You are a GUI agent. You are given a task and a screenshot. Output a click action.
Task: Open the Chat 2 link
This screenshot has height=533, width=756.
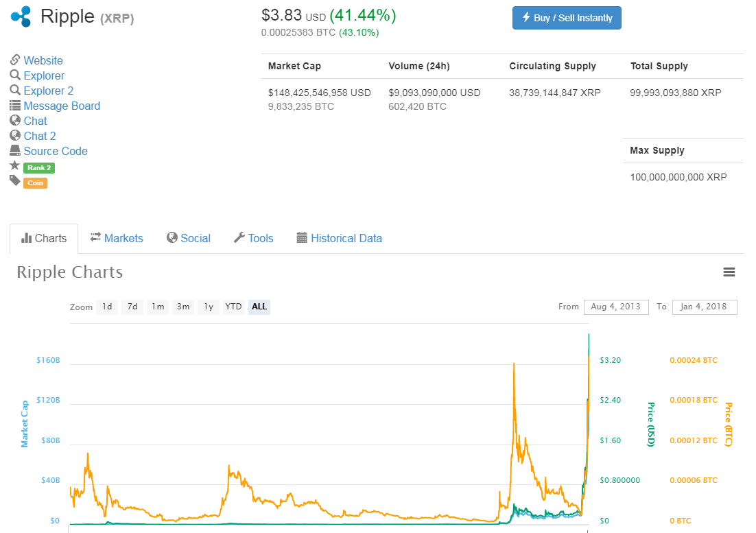tap(40, 136)
